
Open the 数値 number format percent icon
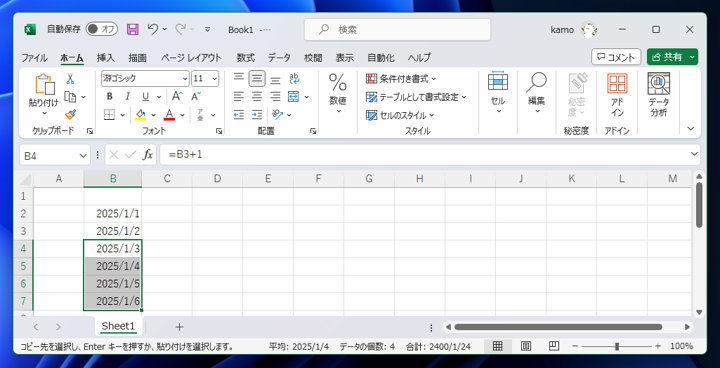click(x=338, y=83)
